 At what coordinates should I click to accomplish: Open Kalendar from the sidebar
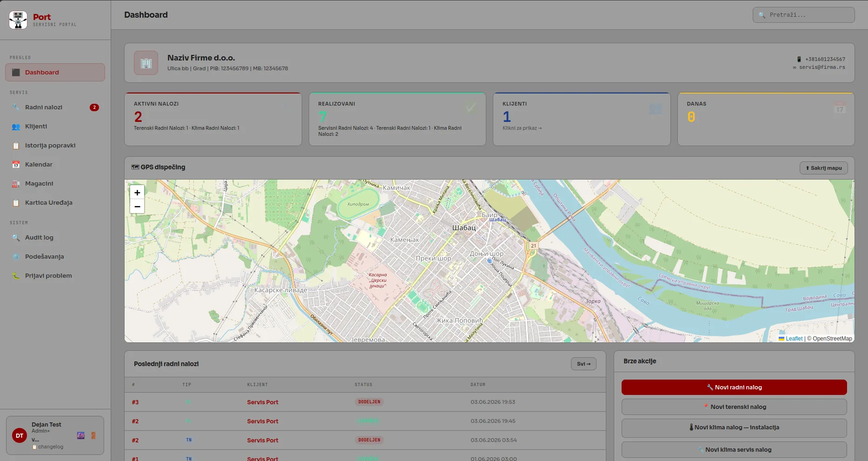[x=55, y=165]
